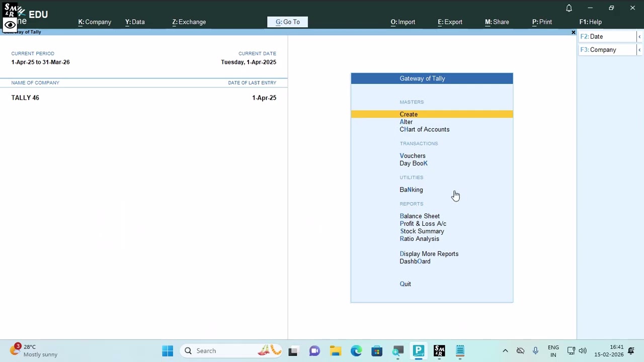Open the chat/Teams icon on taskbar

pyautogui.click(x=314, y=351)
